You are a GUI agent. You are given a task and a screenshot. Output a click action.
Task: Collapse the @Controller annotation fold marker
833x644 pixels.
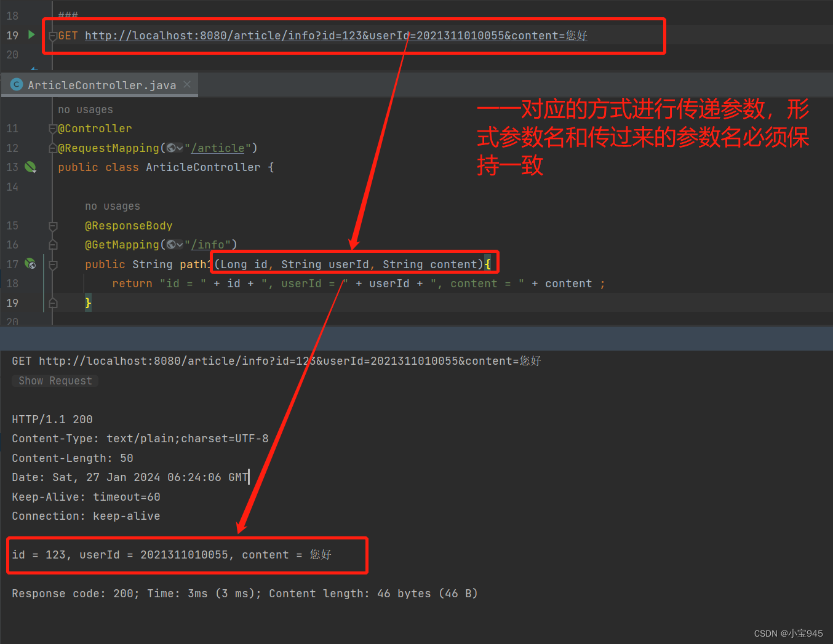[x=53, y=129]
